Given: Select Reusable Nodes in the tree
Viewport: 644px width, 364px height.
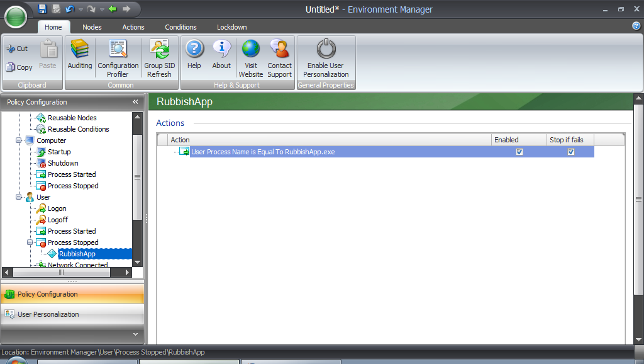Looking at the screenshot, I should pyautogui.click(x=72, y=118).
